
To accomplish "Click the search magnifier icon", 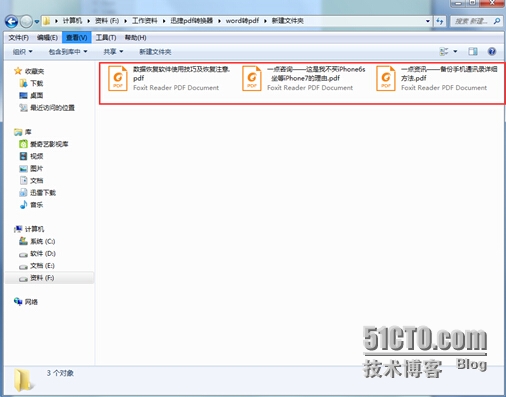I will (x=497, y=21).
